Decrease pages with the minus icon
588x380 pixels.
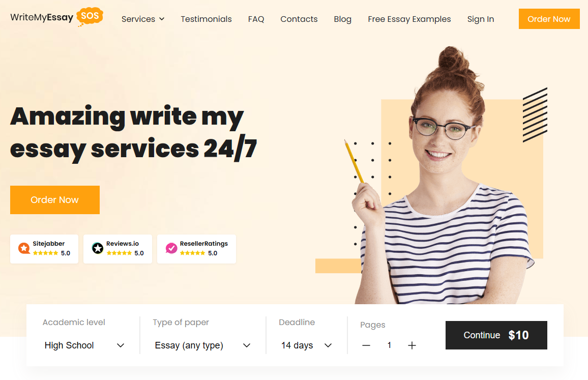tap(366, 345)
